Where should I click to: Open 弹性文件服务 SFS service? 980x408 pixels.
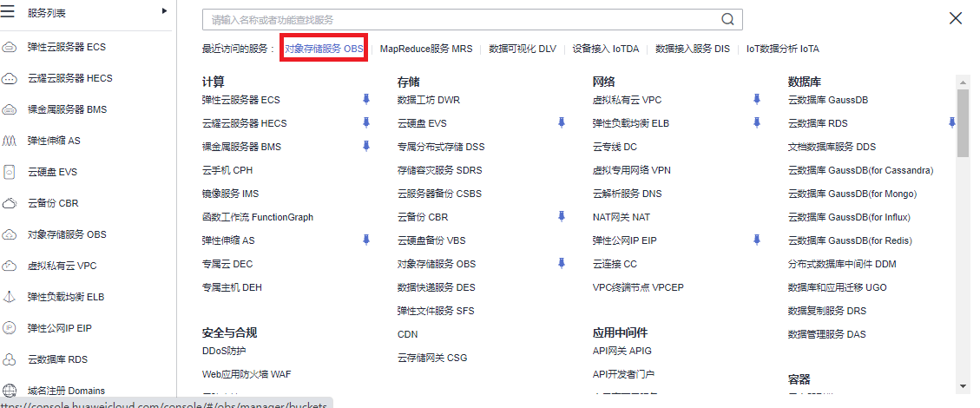click(x=437, y=311)
